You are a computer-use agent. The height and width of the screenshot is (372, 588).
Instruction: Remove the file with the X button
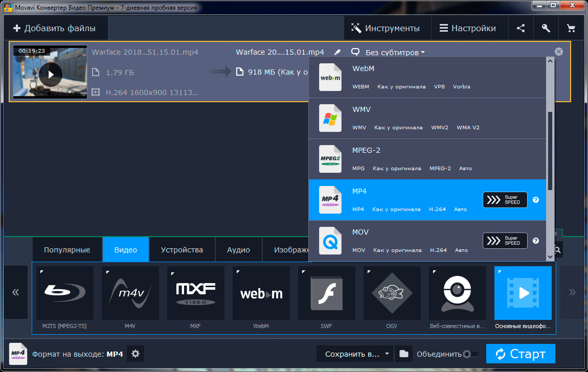tap(559, 52)
